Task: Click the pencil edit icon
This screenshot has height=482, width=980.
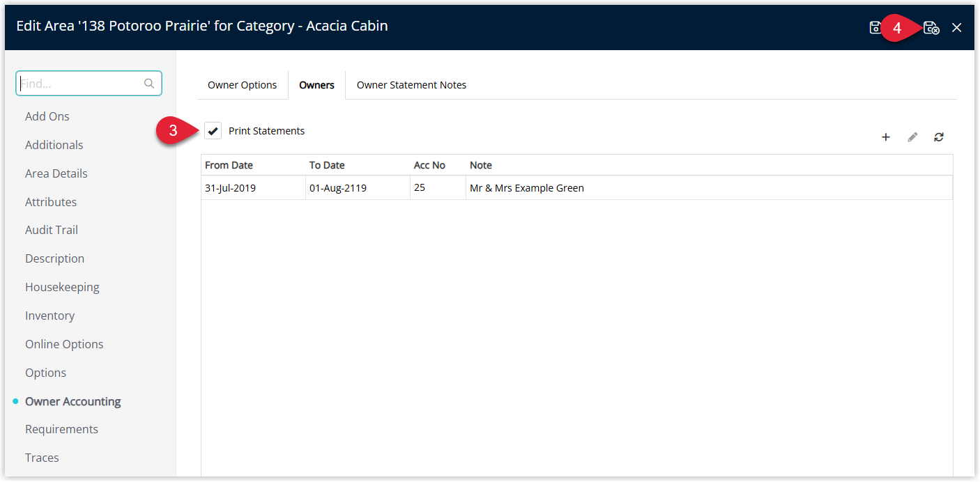Action: pos(912,137)
